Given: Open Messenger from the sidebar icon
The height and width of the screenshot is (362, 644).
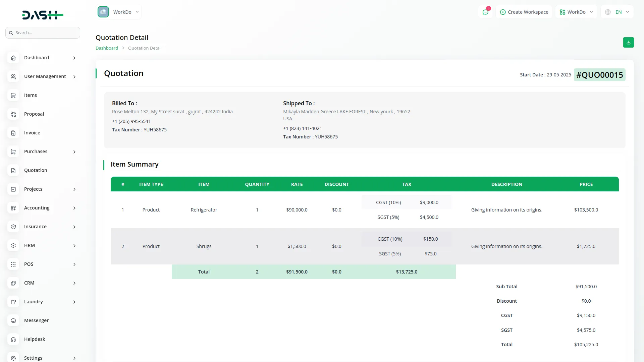Looking at the screenshot, I should 13,321.
